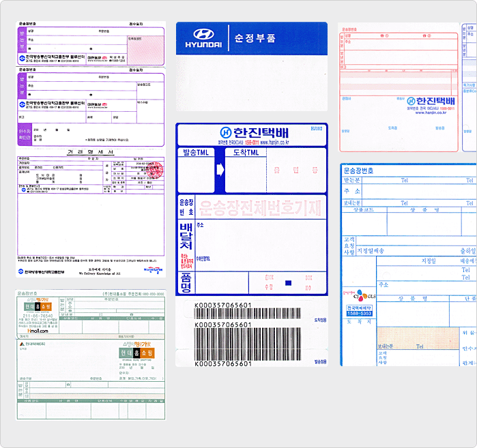Click the small blue square in the 품명 row

pos(288,283)
